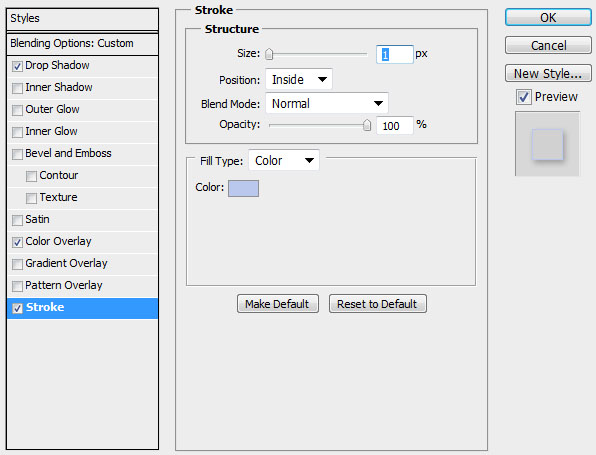Click the Size px input field
596x455 pixels.
(395, 54)
